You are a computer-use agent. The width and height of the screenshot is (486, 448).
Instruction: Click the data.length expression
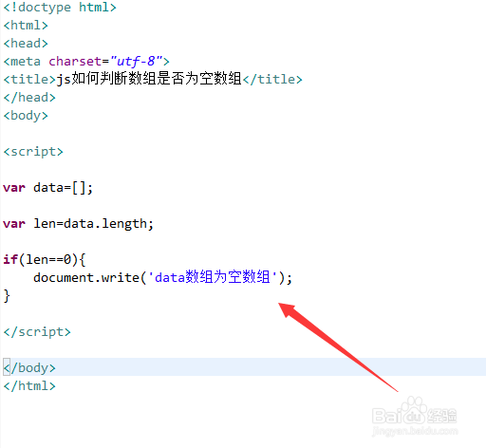pyautogui.click(x=105, y=223)
